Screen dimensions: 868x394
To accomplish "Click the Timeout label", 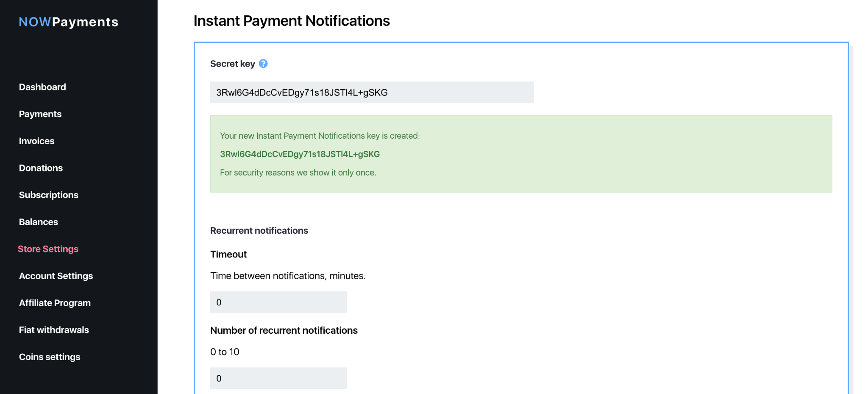I will pyautogui.click(x=228, y=254).
